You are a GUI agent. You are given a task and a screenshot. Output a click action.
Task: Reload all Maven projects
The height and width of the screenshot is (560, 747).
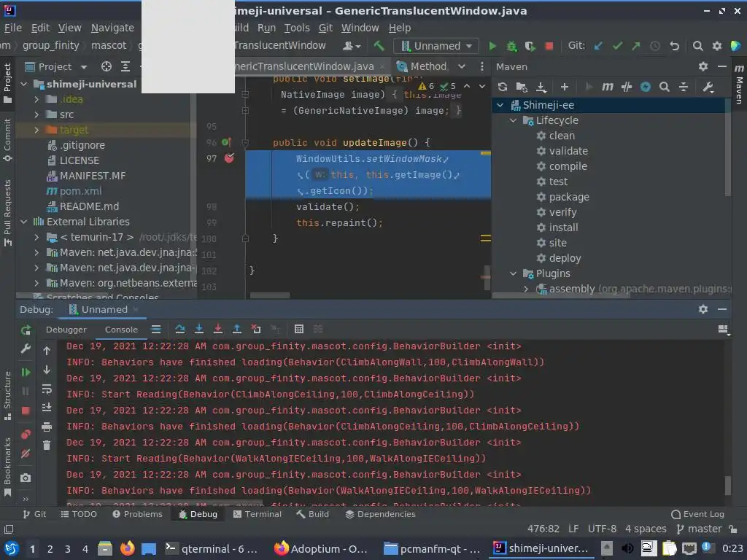tap(502, 87)
